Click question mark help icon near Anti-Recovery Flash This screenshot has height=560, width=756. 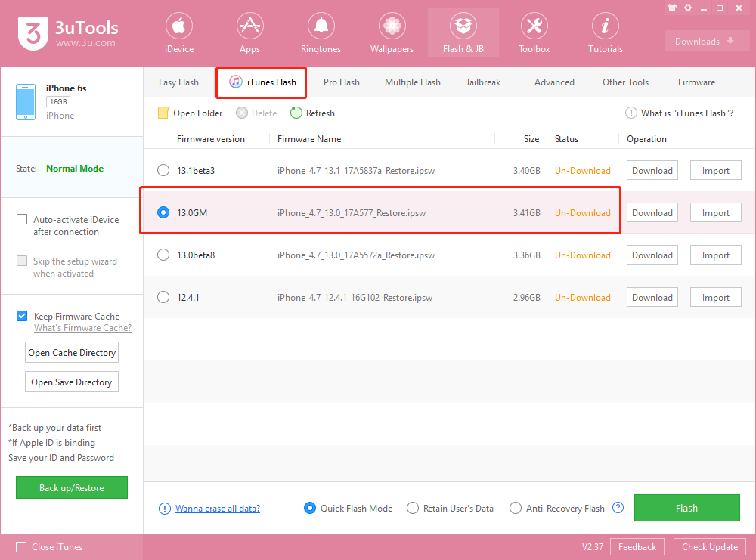tap(618, 507)
